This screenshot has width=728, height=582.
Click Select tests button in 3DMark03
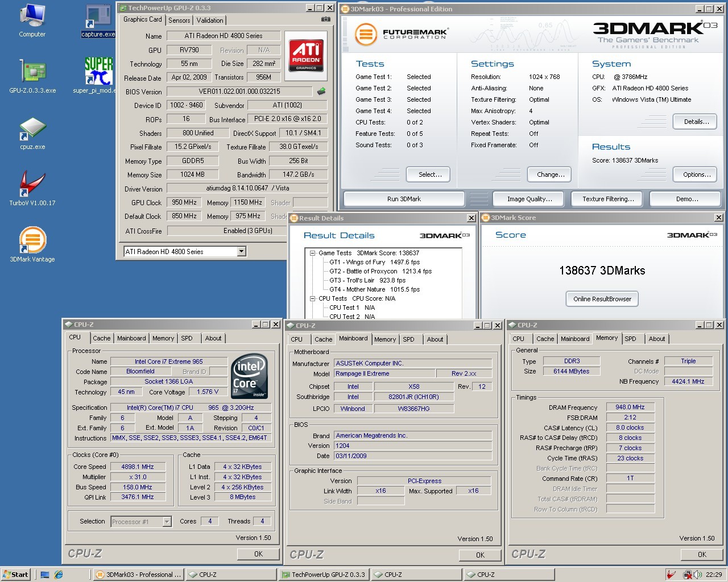pos(428,174)
